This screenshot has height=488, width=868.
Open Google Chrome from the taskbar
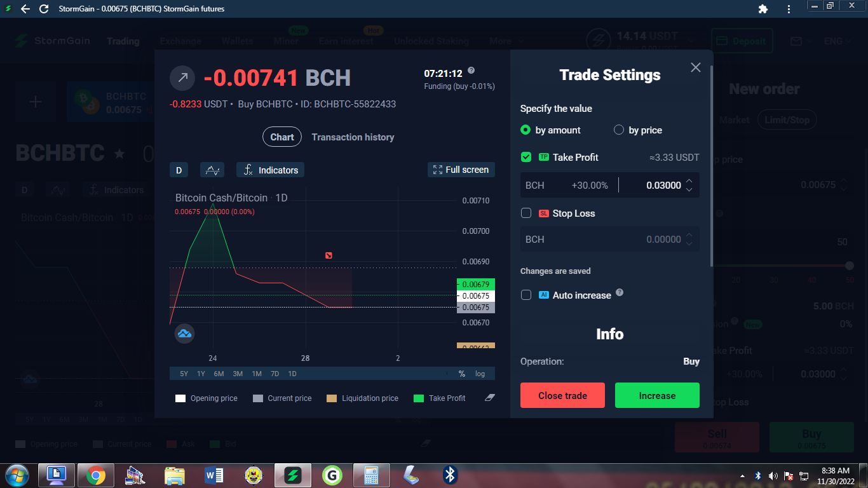click(x=96, y=475)
